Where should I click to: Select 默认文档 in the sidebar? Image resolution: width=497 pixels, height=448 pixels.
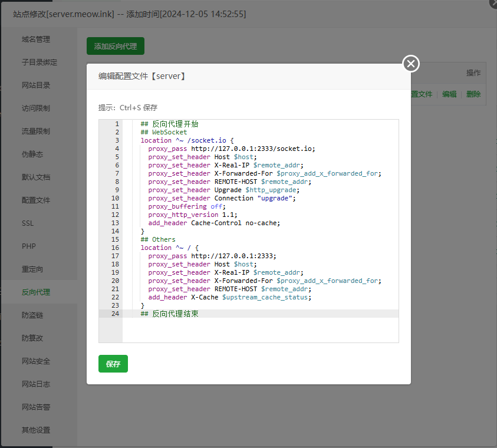[x=36, y=177]
